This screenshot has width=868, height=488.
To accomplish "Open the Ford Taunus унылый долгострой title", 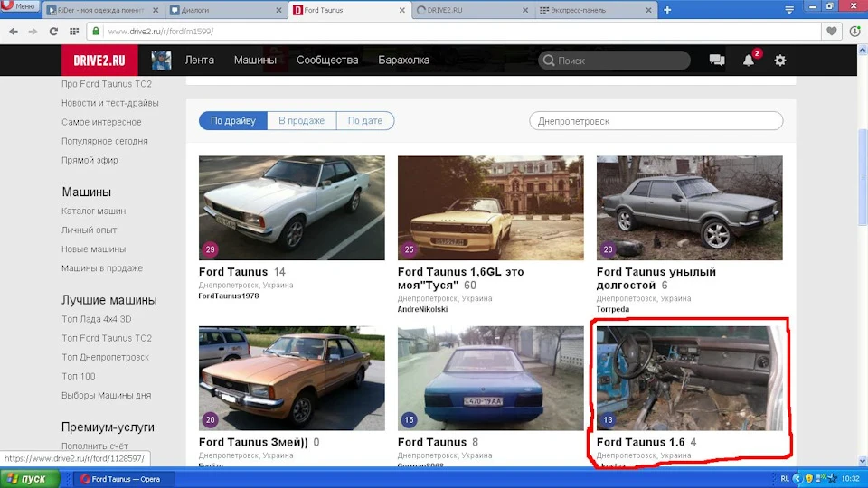I will (656, 278).
